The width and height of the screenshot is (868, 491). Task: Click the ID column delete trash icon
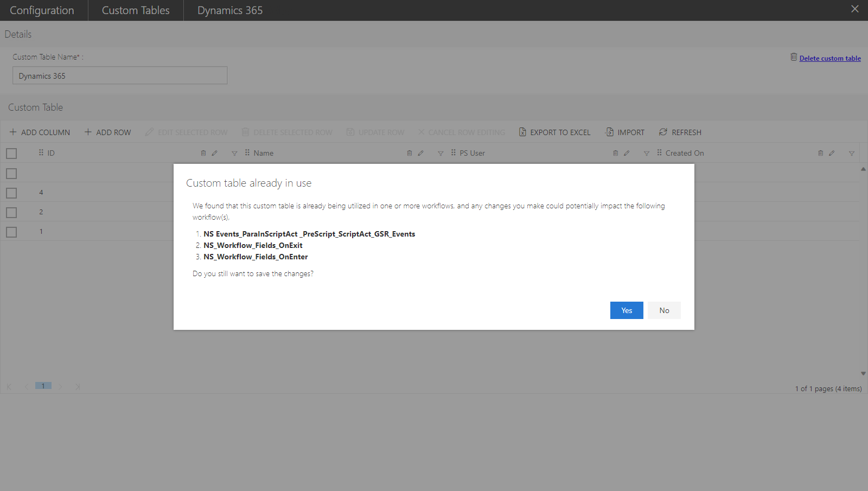click(203, 153)
